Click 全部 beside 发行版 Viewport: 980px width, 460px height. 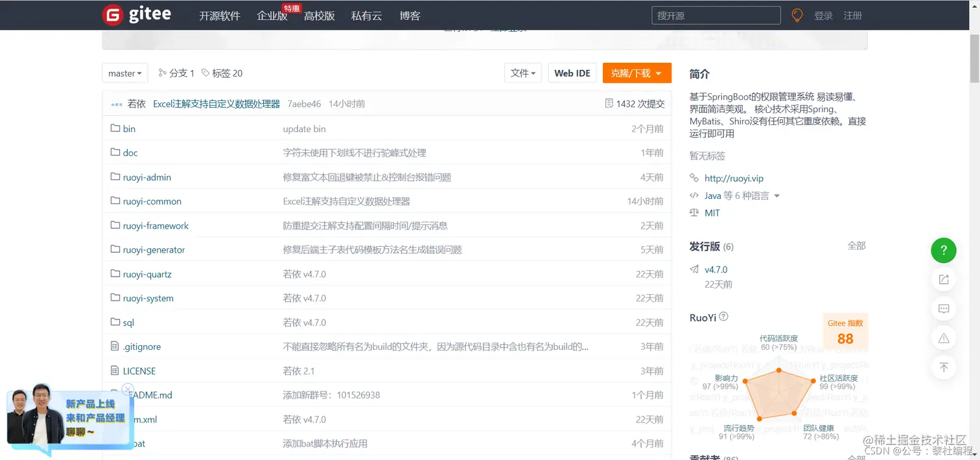click(x=856, y=246)
